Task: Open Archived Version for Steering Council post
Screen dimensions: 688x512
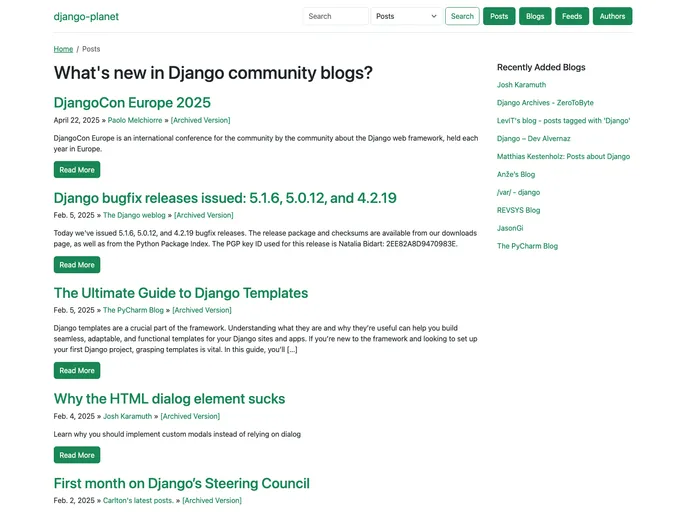Action: pyautogui.click(x=212, y=501)
